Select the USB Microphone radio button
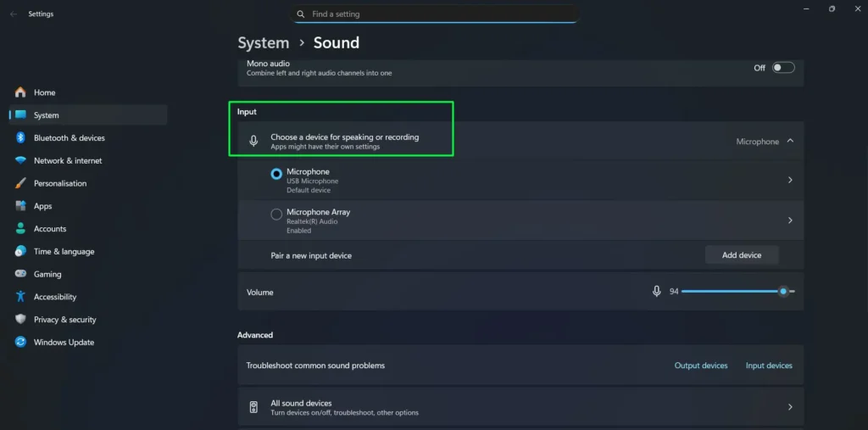This screenshot has height=430, width=868. pos(276,174)
